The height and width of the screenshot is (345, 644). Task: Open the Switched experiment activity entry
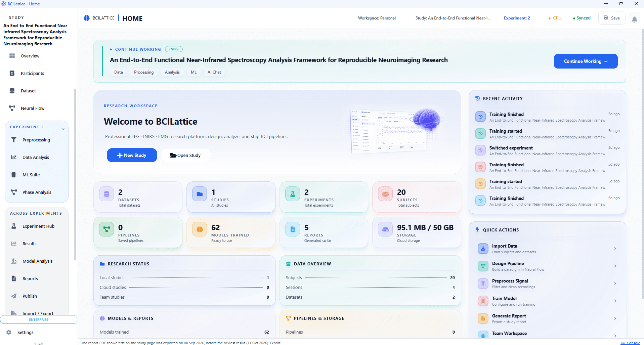[x=547, y=150]
